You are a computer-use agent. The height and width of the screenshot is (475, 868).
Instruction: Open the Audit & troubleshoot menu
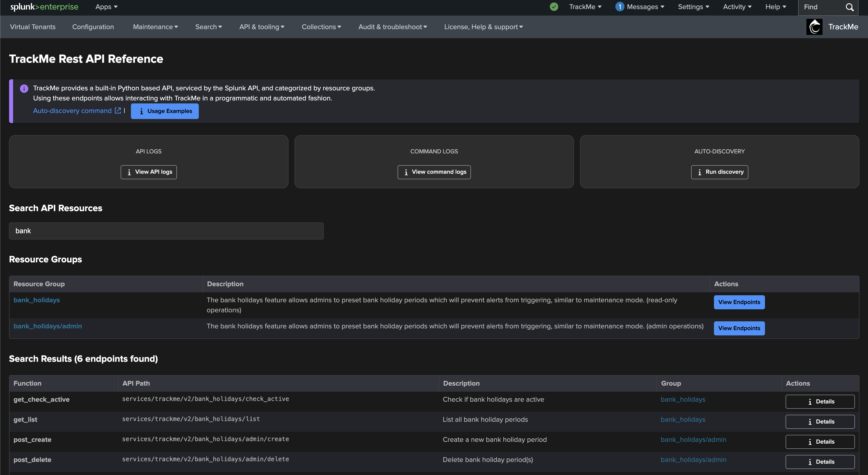[392, 27]
